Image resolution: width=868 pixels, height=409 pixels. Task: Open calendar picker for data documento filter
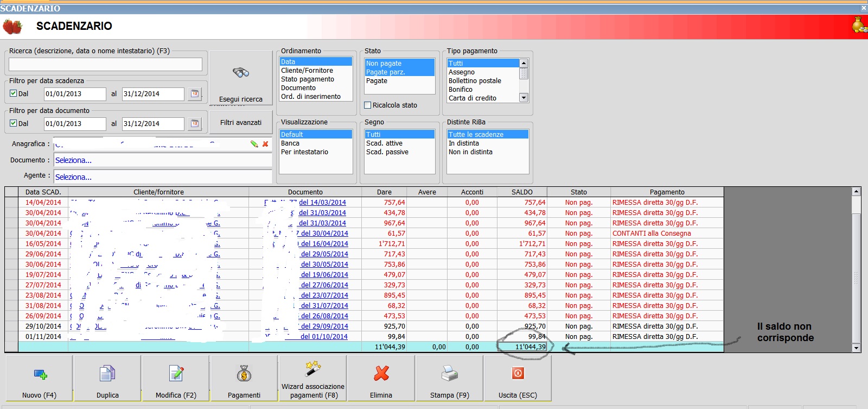tap(195, 124)
